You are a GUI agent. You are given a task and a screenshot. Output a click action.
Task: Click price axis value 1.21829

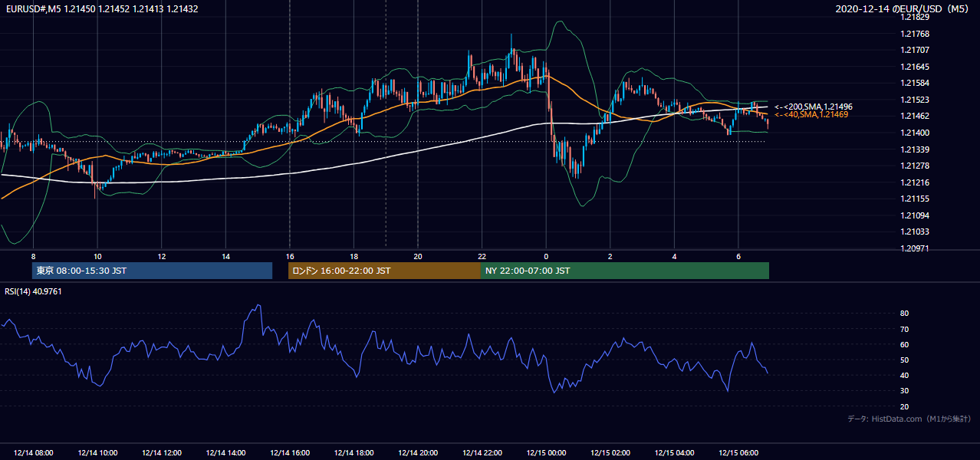point(914,18)
